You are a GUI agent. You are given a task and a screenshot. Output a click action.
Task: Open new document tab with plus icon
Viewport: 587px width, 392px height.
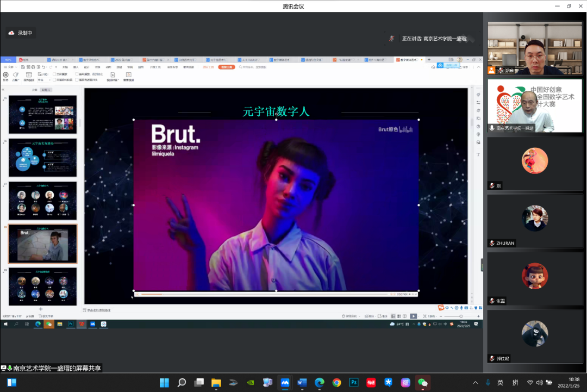pos(429,59)
